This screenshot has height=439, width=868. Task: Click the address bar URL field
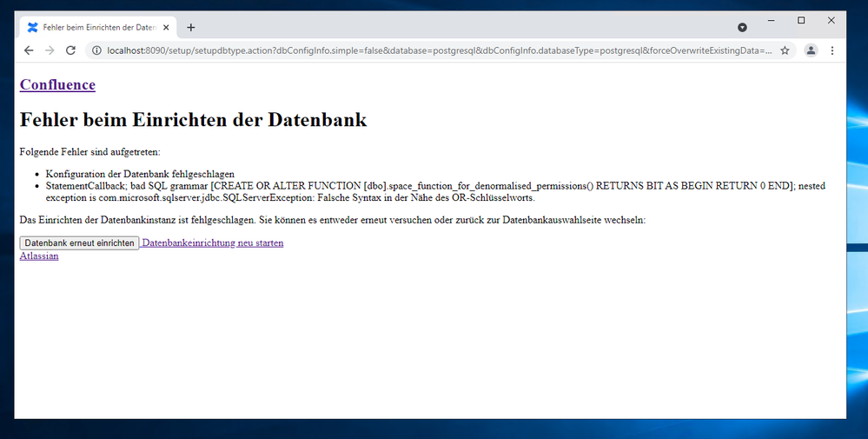click(x=440, y=50)
